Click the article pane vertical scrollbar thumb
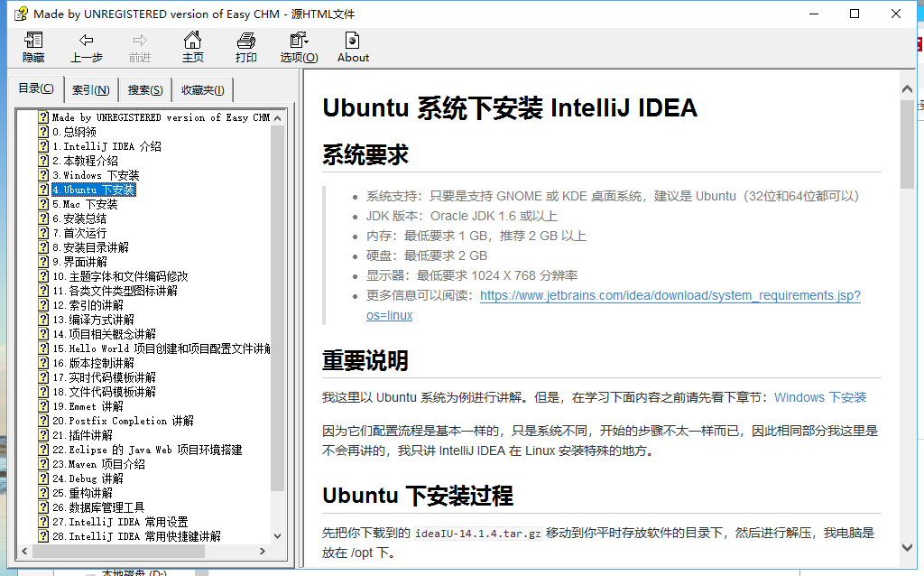The image size is (924, 576). [x=908, y=144]
